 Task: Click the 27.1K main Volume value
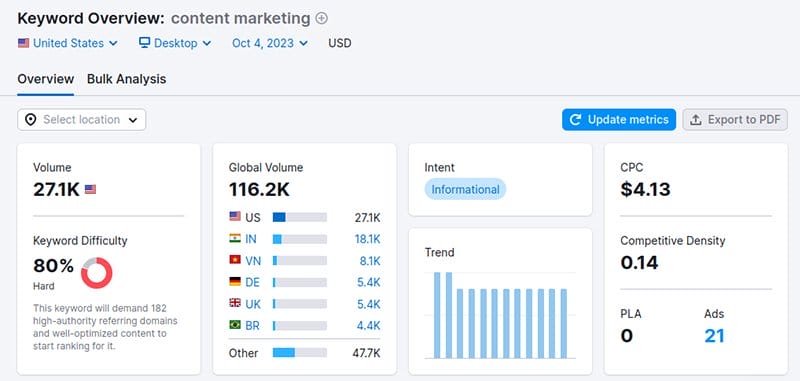[56, 190]
